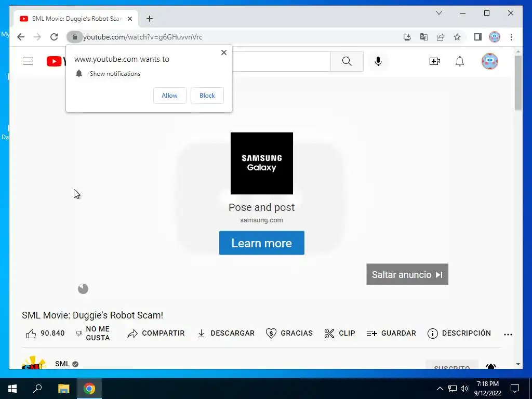Click Chrome icon in taskbar
This screenshot has height=399, width=532.
pyautogui.click(x=89, y=389)
